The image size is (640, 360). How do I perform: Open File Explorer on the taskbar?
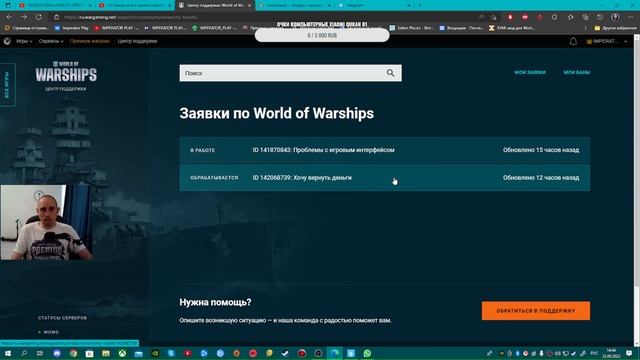click(106, 353)
